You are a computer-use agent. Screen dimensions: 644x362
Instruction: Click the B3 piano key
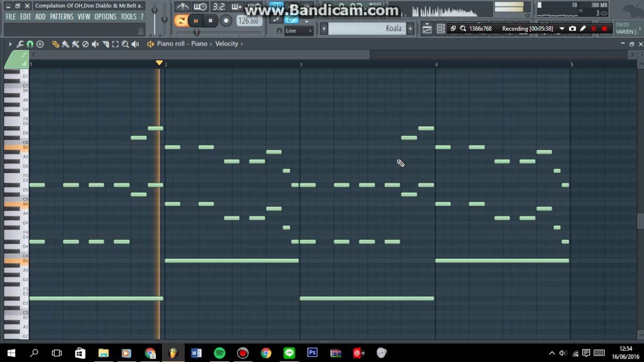(x=16, y=261)
